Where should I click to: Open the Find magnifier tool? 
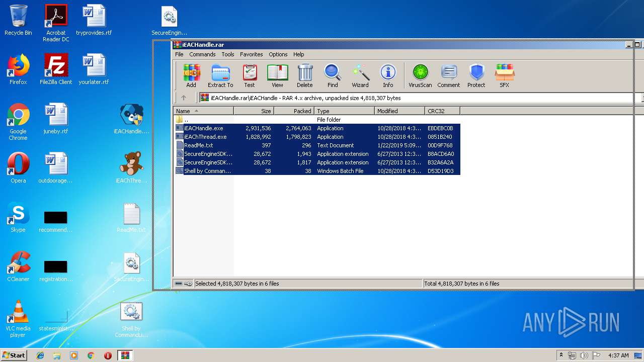333,76
